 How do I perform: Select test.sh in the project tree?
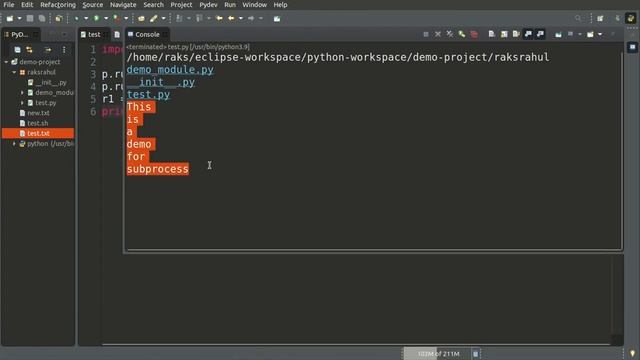coord(38,123)
